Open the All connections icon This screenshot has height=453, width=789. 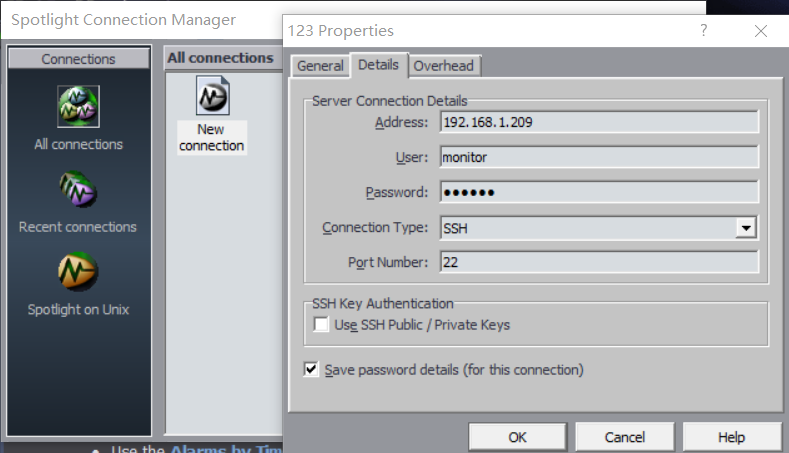[78, 107]
